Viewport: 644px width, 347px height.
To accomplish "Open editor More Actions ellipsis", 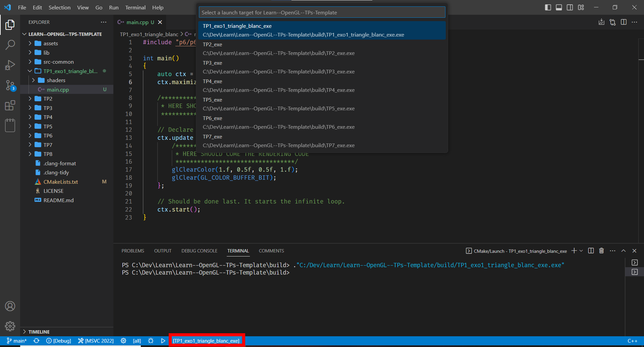I will click(634, 22).
